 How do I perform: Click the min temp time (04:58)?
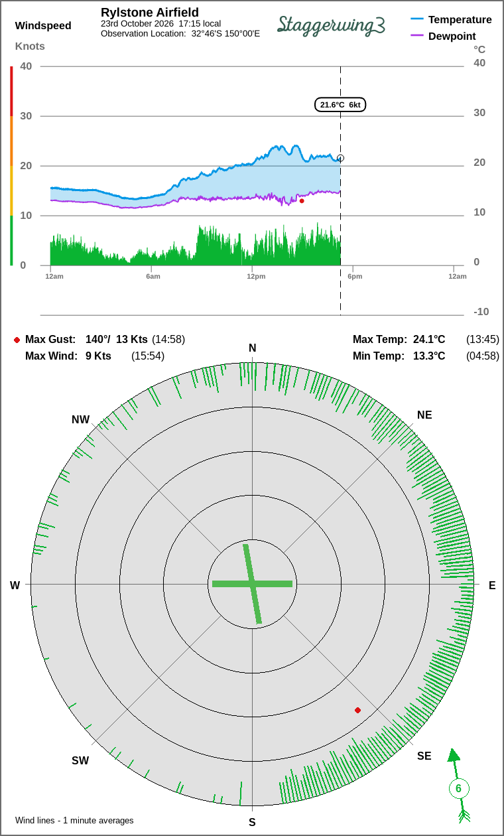click(483, 356)
